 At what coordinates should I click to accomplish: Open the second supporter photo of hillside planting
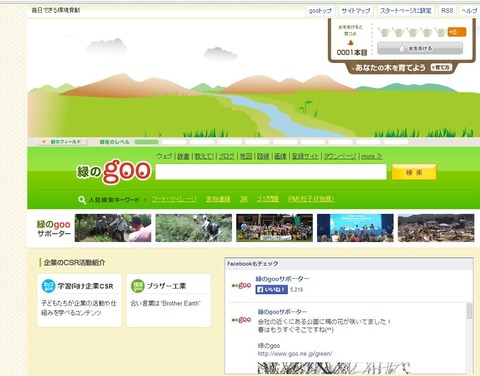[x=194, y=228]
